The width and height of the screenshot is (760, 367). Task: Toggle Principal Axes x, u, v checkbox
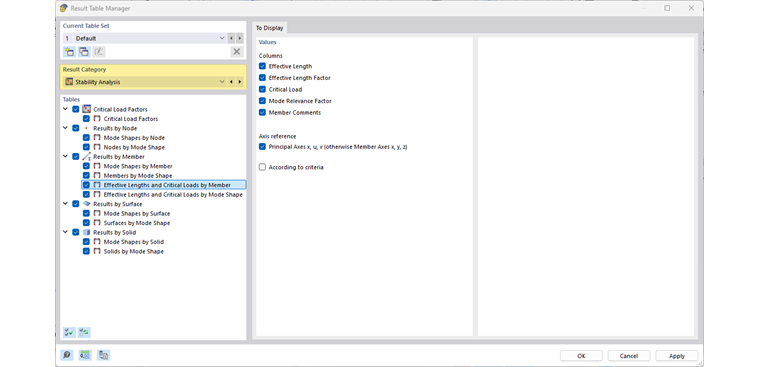tap(262, 146)
